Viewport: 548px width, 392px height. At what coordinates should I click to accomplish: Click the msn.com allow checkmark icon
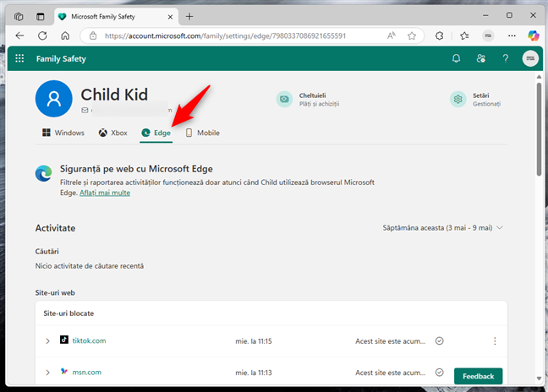439,372
